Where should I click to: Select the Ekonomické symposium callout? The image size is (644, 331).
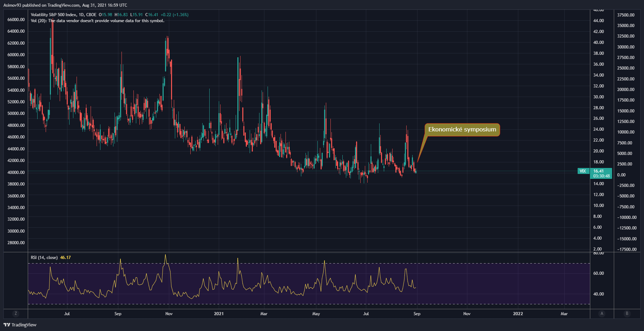pos(462,130)
